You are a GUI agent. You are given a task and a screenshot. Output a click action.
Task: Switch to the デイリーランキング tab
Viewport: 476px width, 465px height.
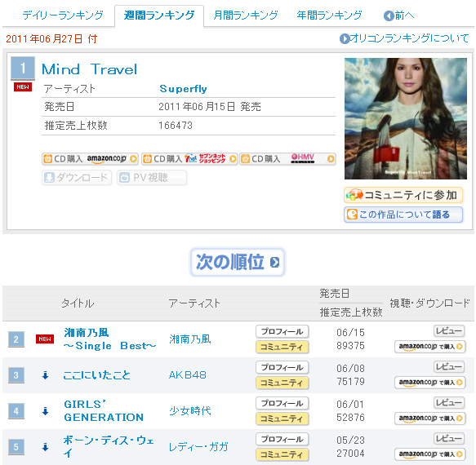pyautogui.click(x=63, y=15)
